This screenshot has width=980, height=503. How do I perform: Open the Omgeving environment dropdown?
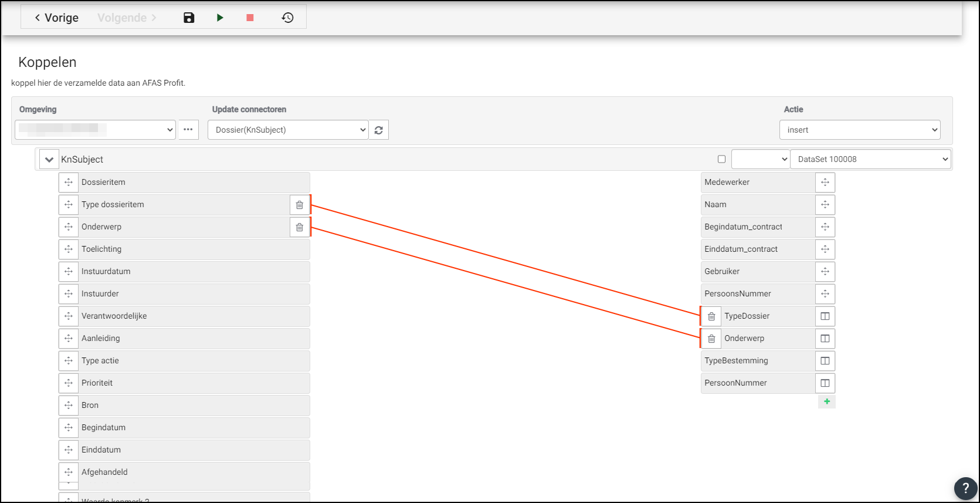click(95, 130)
